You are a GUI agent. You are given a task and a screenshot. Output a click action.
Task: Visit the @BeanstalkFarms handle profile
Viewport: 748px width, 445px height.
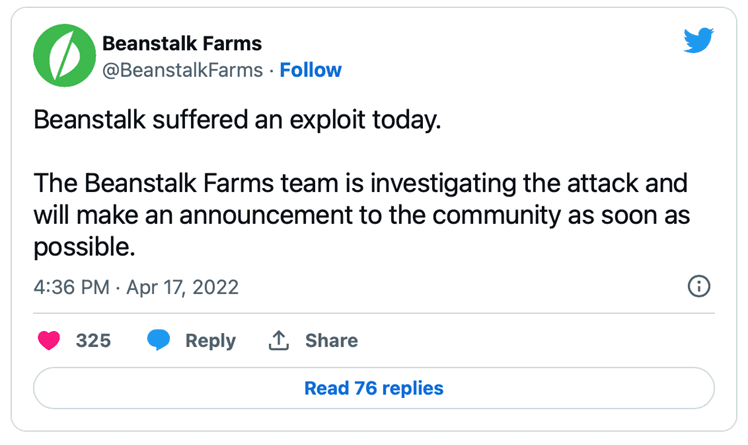click(183, 70)
